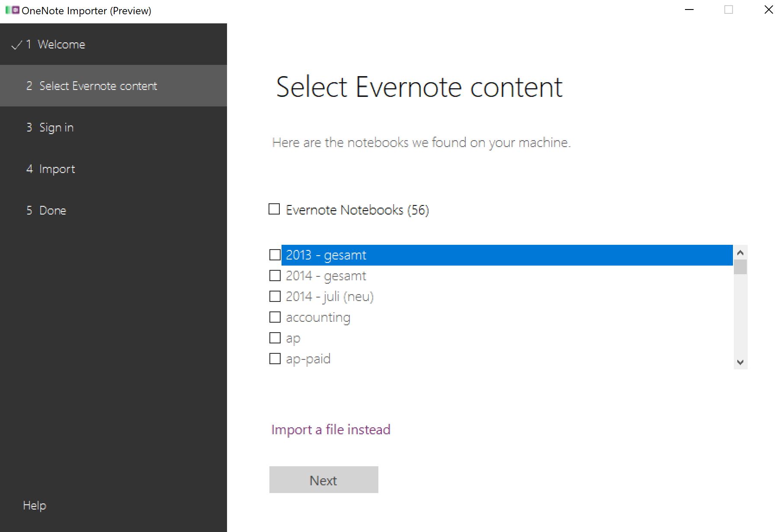This screenshot has width=784, height=532.
Task: Select the accounting row text
Action: pos(318,317)
